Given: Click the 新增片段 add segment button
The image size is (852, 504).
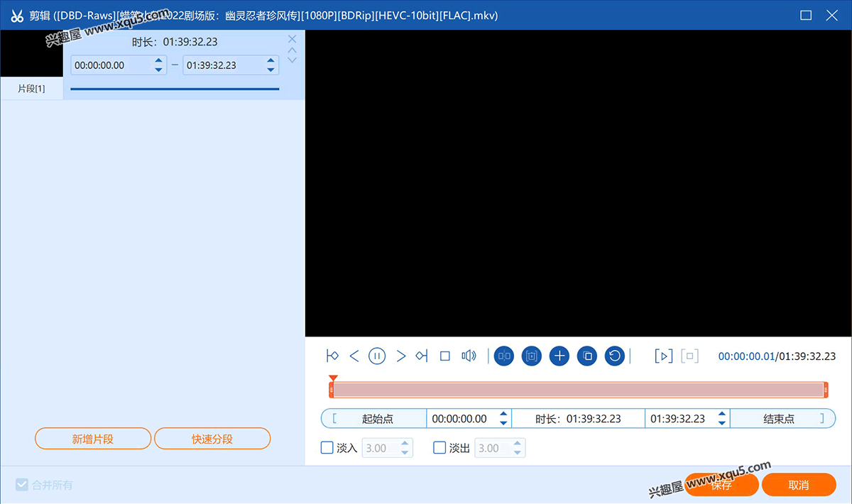Looking at the screenshot, I should pos(93,439).
